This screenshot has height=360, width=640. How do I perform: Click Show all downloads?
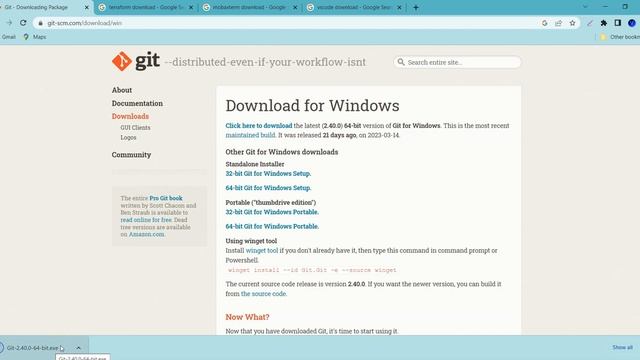point(622,347)
